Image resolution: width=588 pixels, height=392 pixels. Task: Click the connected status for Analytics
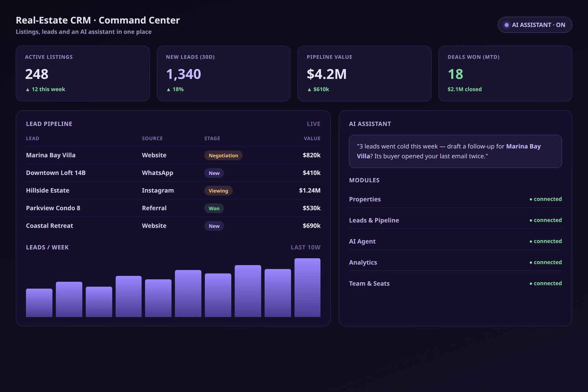546,262
